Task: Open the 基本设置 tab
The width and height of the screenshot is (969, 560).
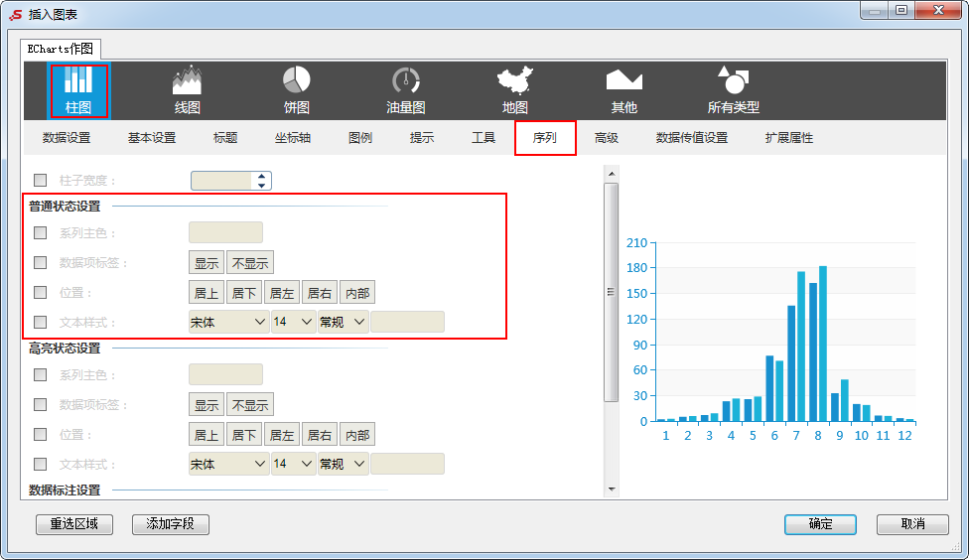Action: pos(152,138)
